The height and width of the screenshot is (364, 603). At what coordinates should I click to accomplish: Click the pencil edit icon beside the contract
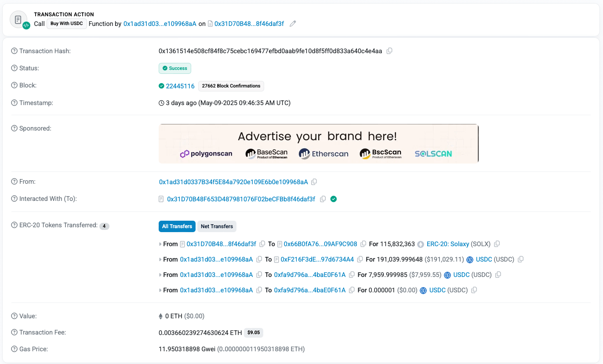293,23
